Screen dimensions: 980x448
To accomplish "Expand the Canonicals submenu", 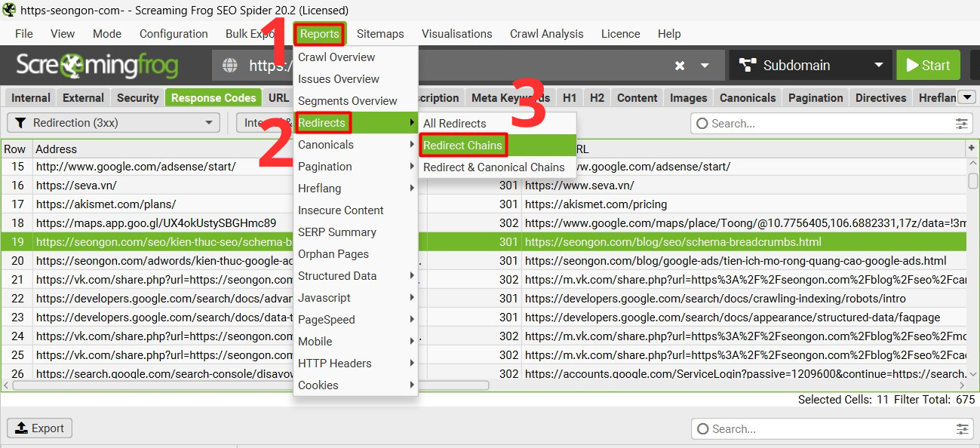I will (x=355, y=145).
